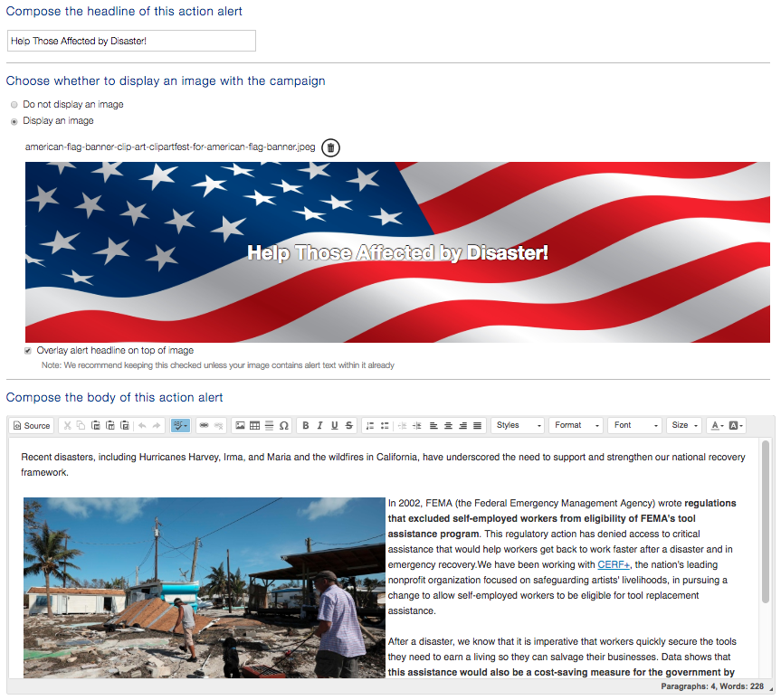Click the CERF+ hyperlink in body text
The image size is (781, 700).
click(614, 564)
